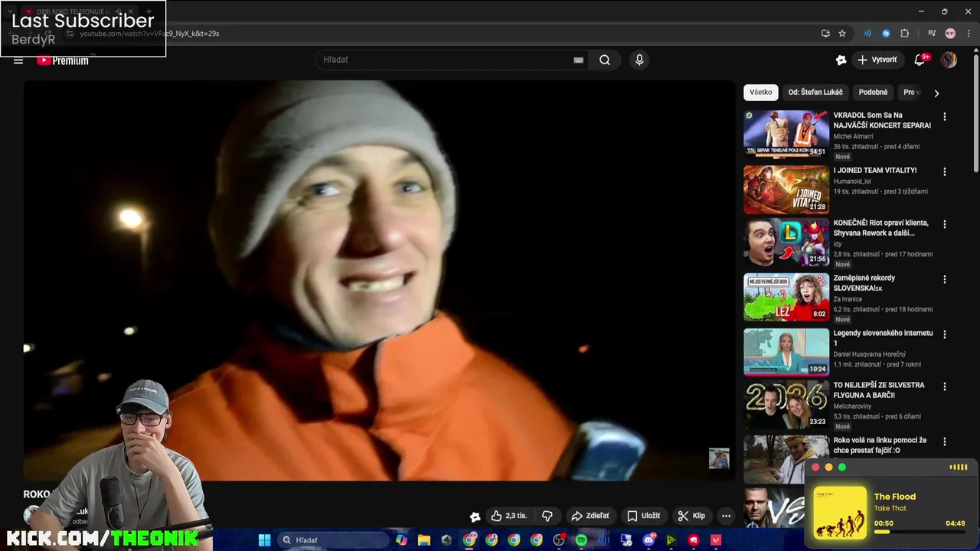Viewport: 980px width, 551px height.
Task: Save video with Uložiť button
Action: [x=643, y=516]
